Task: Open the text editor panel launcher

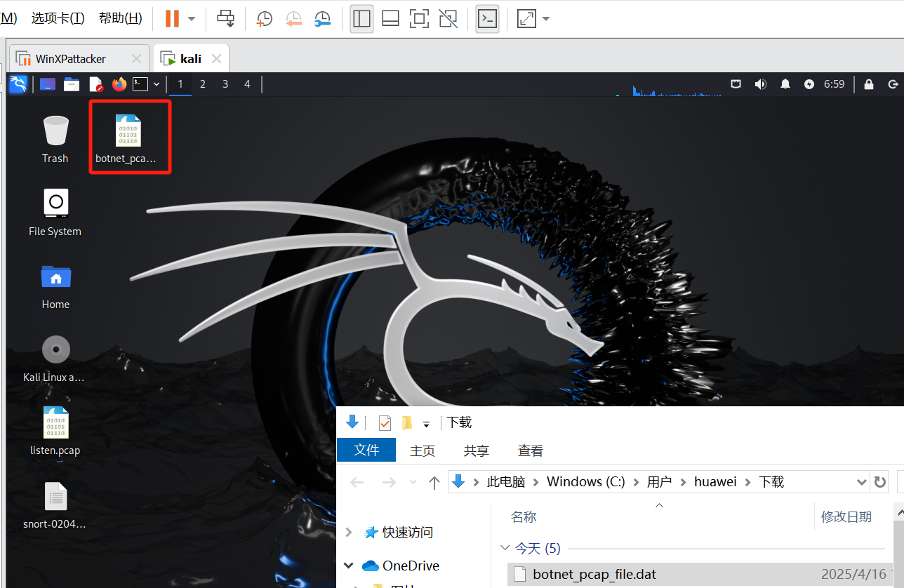Action: (95, 84)
